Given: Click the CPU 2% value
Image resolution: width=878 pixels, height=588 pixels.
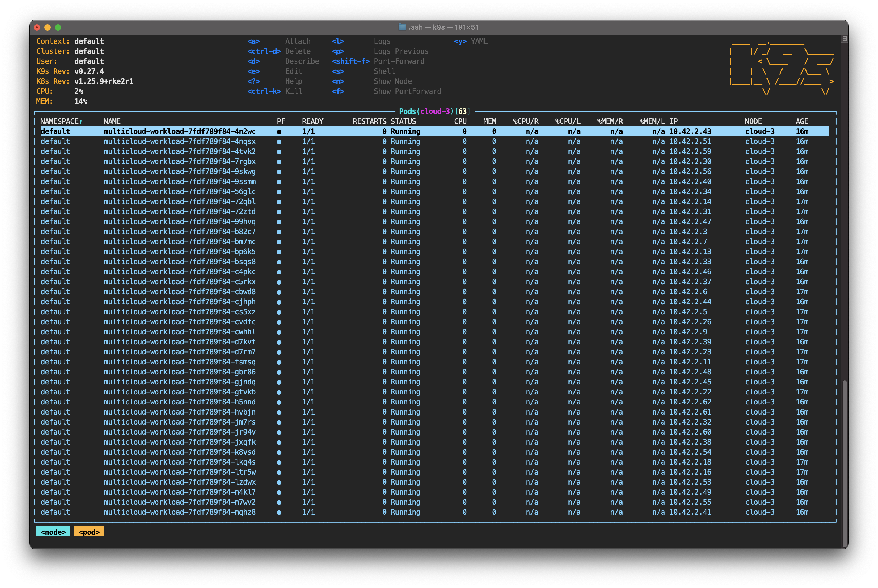Looking at the screenshot, I should pos(79,91).
